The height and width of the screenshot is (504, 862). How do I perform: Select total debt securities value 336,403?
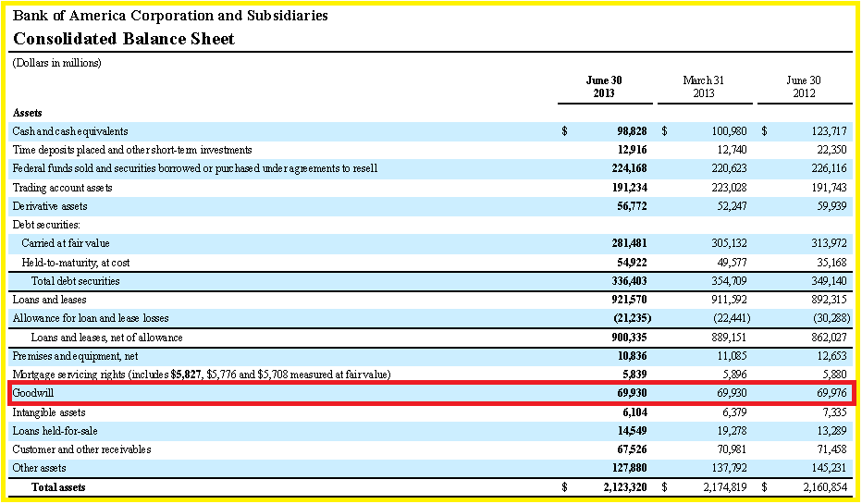630,281
